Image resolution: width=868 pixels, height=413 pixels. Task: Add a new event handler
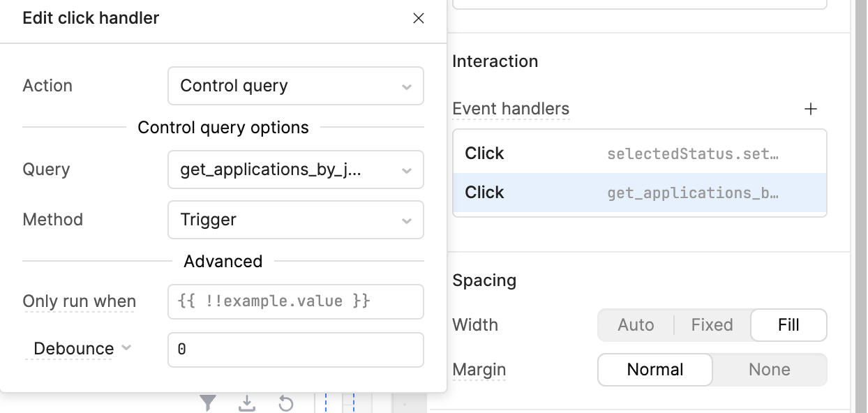click(x=810, y=109)
